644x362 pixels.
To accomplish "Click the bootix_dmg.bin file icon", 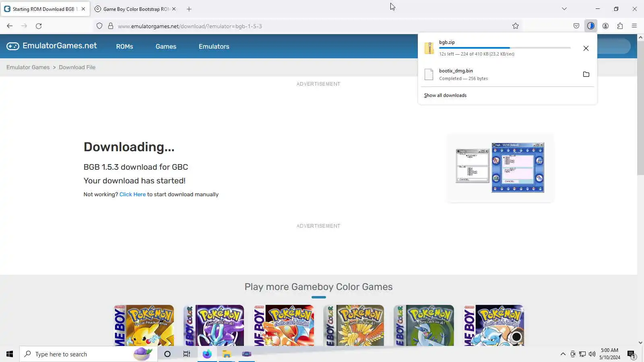I will pos(429,74).
